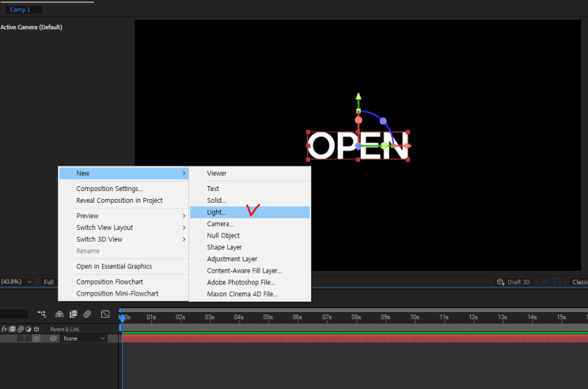Click the 05s mark on time ruler
This screenshot has width=588, height=389.
[x=267, y=317]
